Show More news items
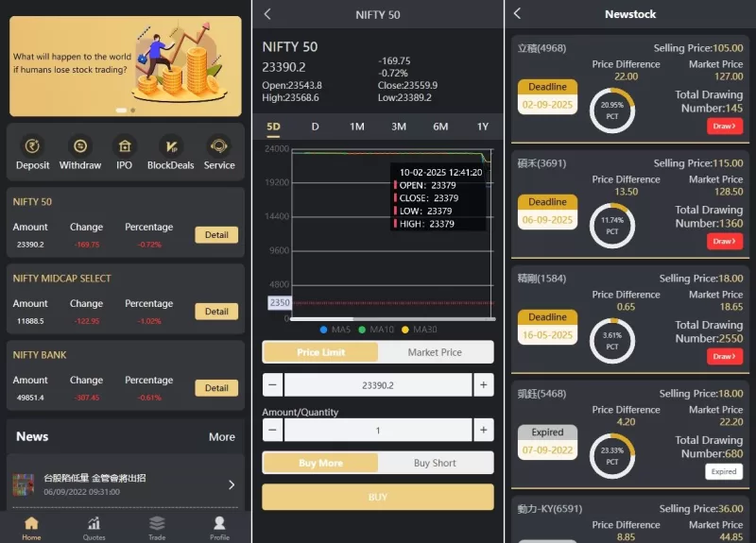 tap(221, 437)
